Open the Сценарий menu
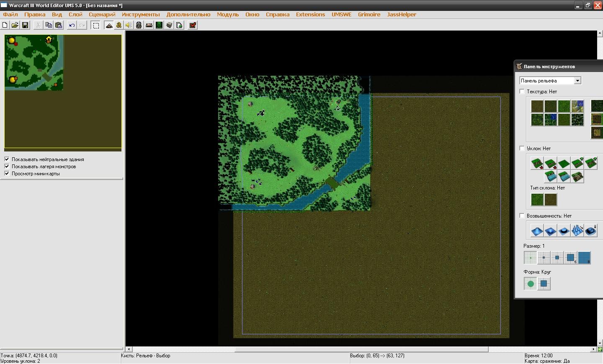Image resolution: width=603 pixels, height=364 pixels. 102,14
